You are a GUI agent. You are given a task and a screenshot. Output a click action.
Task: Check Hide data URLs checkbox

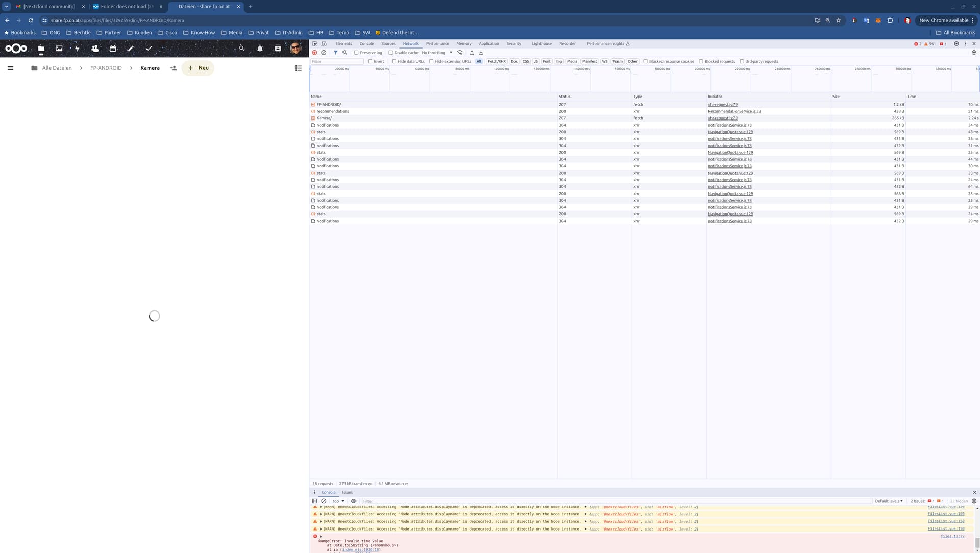pyautogui.click(x=394, y=61)
